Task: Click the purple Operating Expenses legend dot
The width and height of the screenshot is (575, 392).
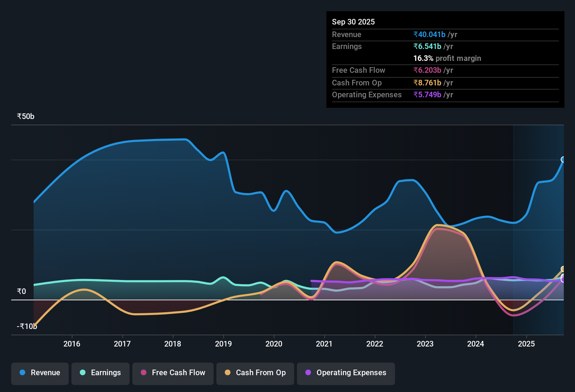Action: (x=308, y=372)
